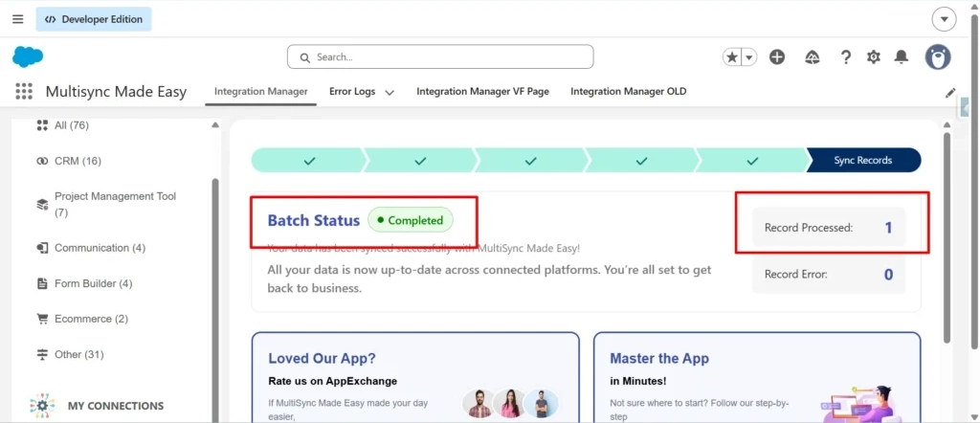Open the Setup gear icon

coord(873,57)
